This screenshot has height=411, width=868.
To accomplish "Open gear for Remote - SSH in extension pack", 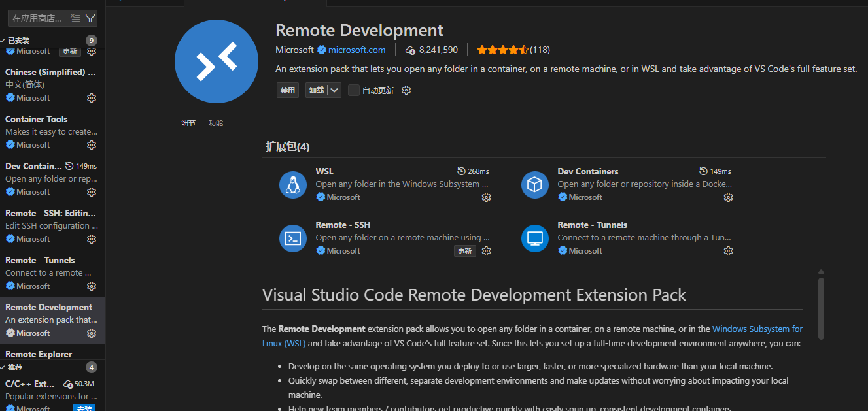I will [x=486, y=251].
